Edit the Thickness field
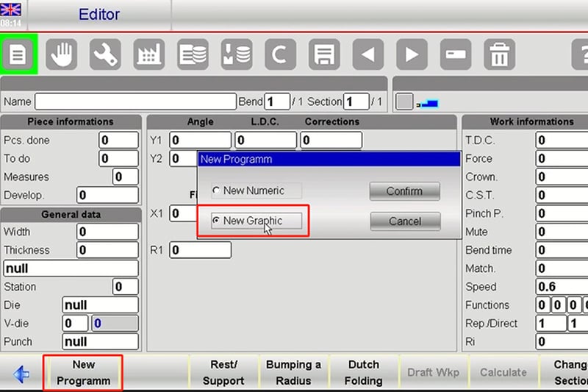 [x=107, y=250]
